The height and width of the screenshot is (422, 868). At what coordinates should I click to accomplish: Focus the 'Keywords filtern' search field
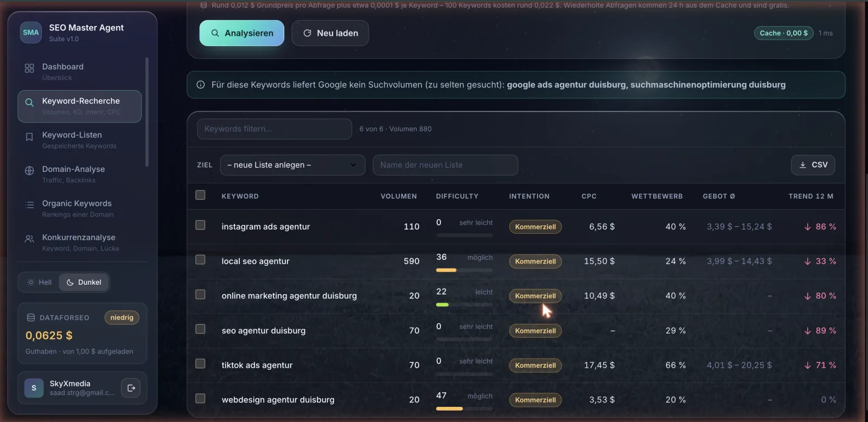(x=275, y=129)
